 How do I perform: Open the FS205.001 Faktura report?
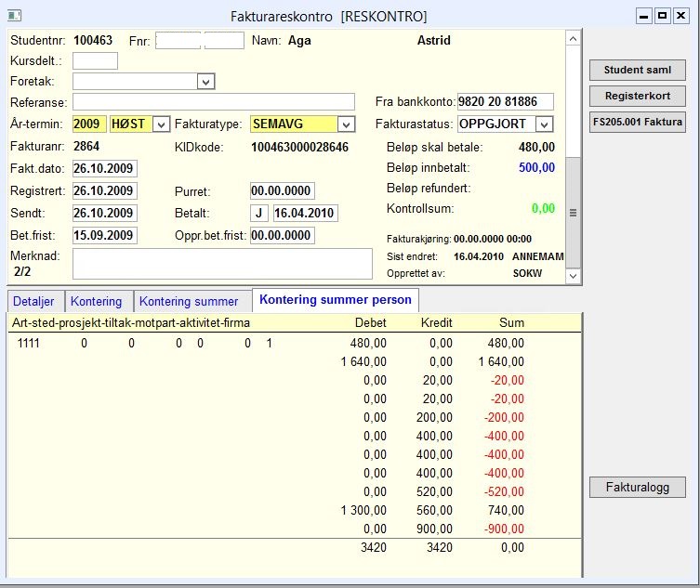pos(637,122)
